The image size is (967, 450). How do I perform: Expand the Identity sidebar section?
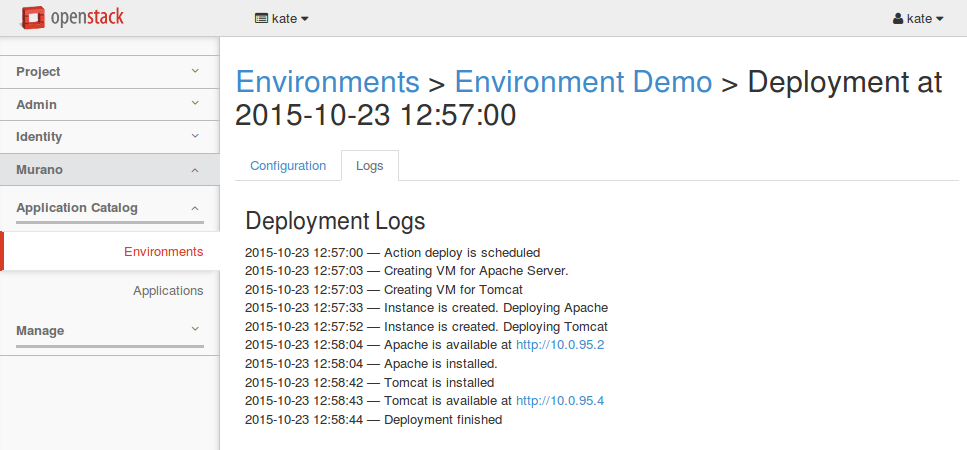[x=109, y=137]
